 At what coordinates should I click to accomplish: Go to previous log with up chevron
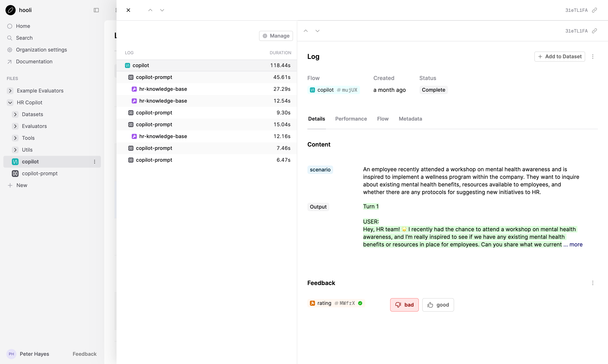(150, 10)
